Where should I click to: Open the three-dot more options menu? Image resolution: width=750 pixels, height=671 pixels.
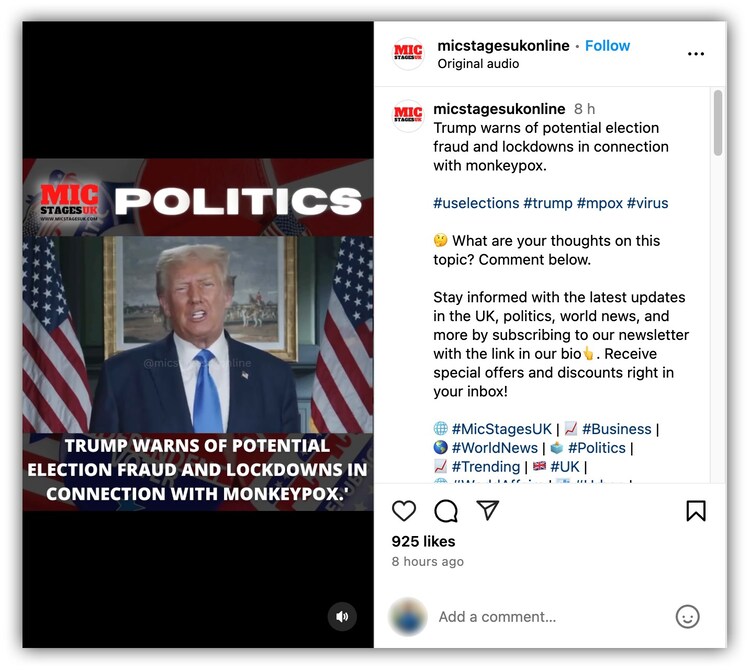coord(695,54)
